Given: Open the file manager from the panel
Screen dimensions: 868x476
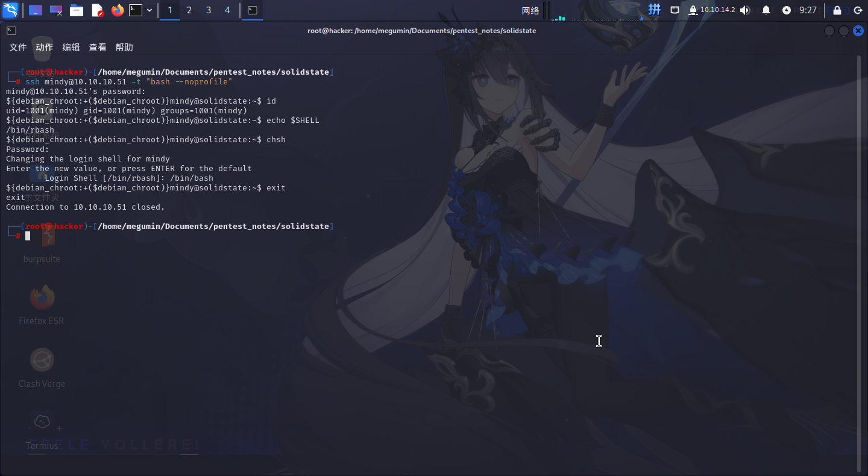Looking at the screenshot, I should click(77, 10).
